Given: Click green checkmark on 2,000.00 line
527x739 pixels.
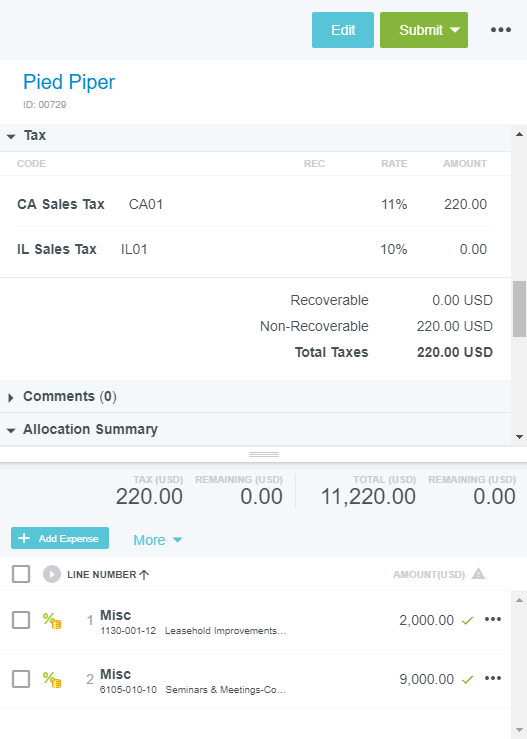Looking at the screenshot, I should [468, 620].
